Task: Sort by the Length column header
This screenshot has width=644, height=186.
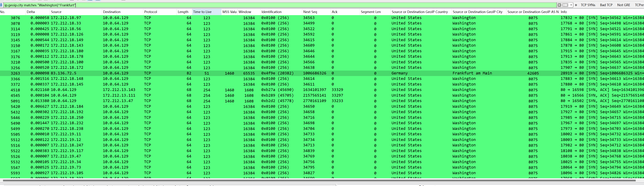Action: pyautogui.click(x=184, y=12)
